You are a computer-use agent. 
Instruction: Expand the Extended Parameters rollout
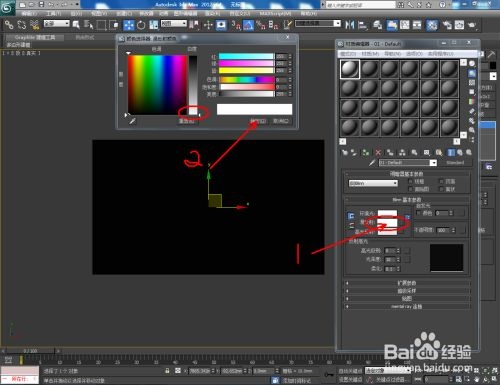(x=407, y=283)
